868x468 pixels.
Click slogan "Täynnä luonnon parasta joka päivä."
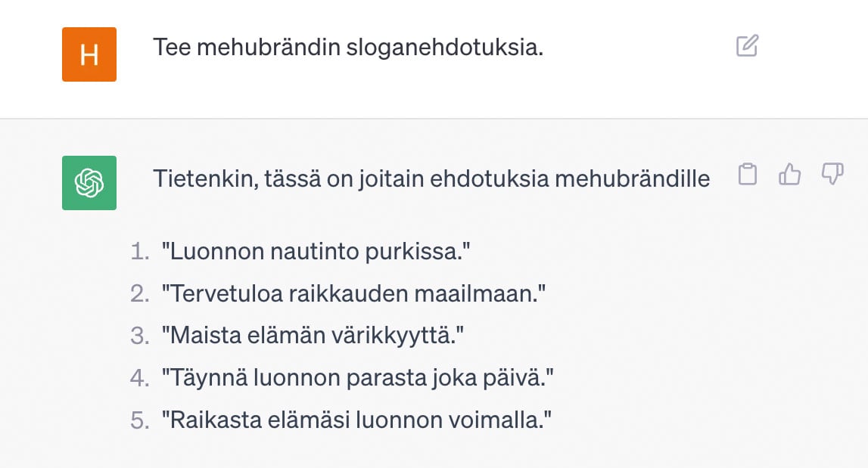358,378
